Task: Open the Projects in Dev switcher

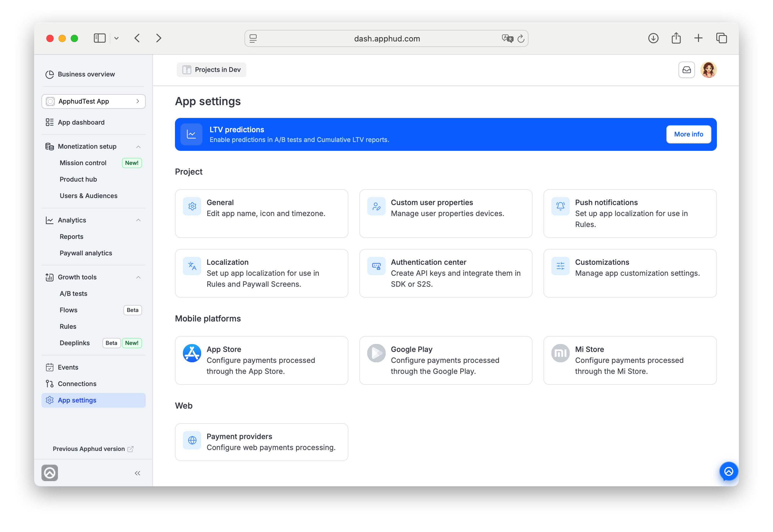Action: point(212,70)
